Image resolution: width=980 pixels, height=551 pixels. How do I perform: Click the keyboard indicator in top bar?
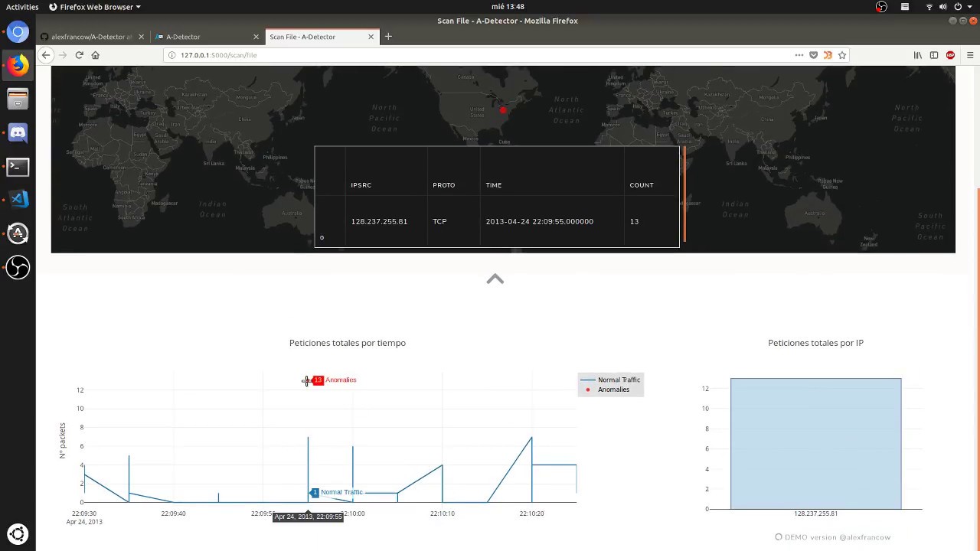tap(905, 7)
